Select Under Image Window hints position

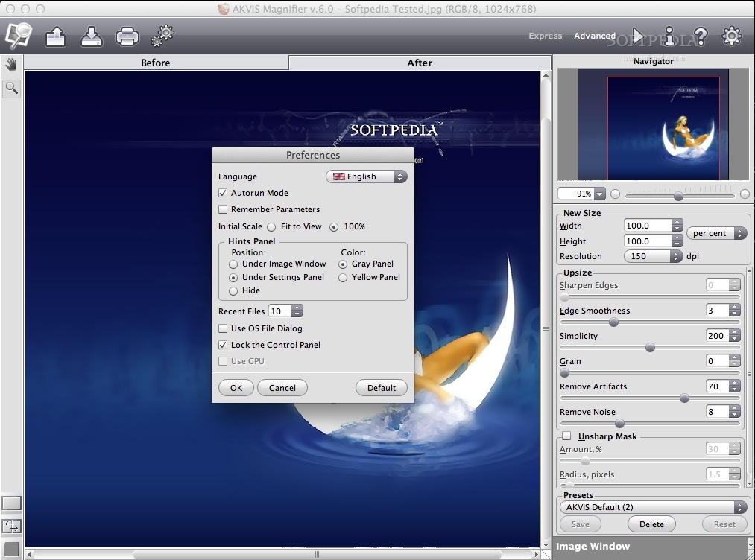[x=233, y=264]
